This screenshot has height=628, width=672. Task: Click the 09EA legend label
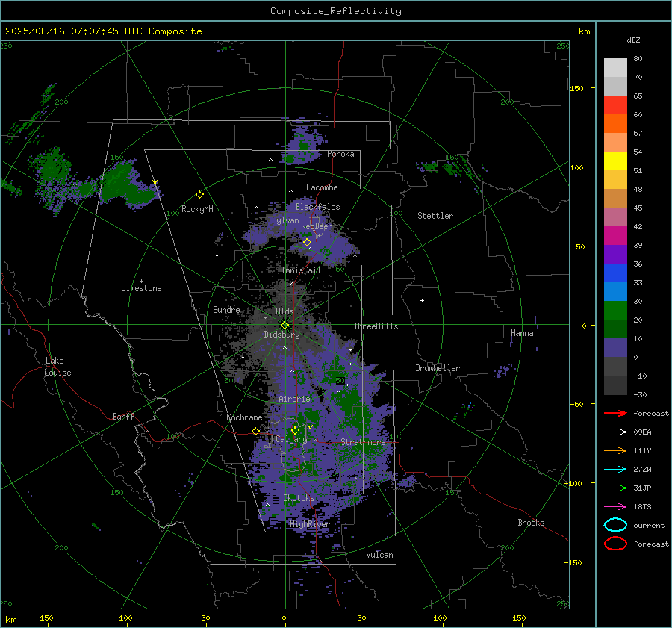pyautogui.click(x=642, y=432)
